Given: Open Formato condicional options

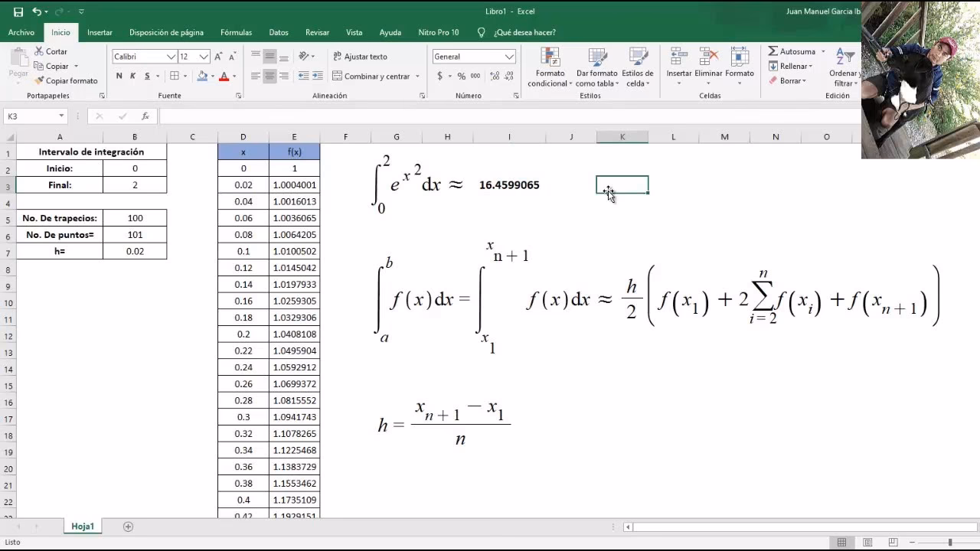Looking at the screenshot, I should pos(549,67).
